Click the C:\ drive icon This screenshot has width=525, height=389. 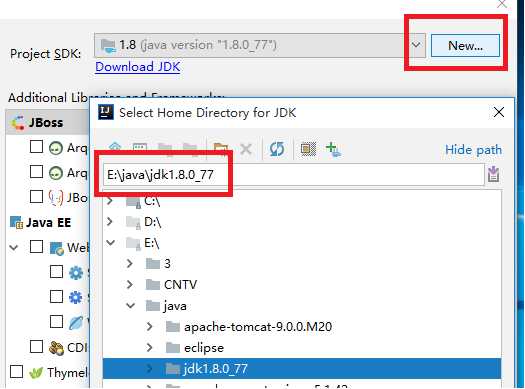pyautogui.click(x=133, y=202)
